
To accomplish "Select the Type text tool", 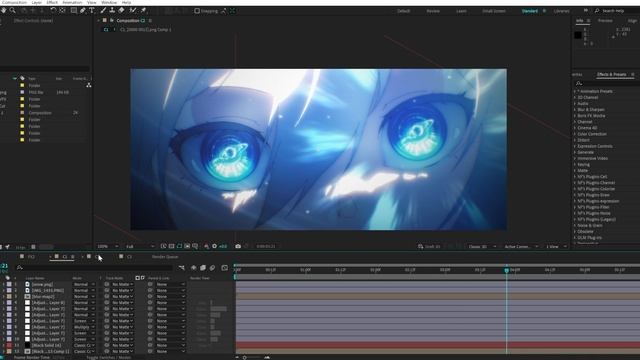I will pos(92,10).
